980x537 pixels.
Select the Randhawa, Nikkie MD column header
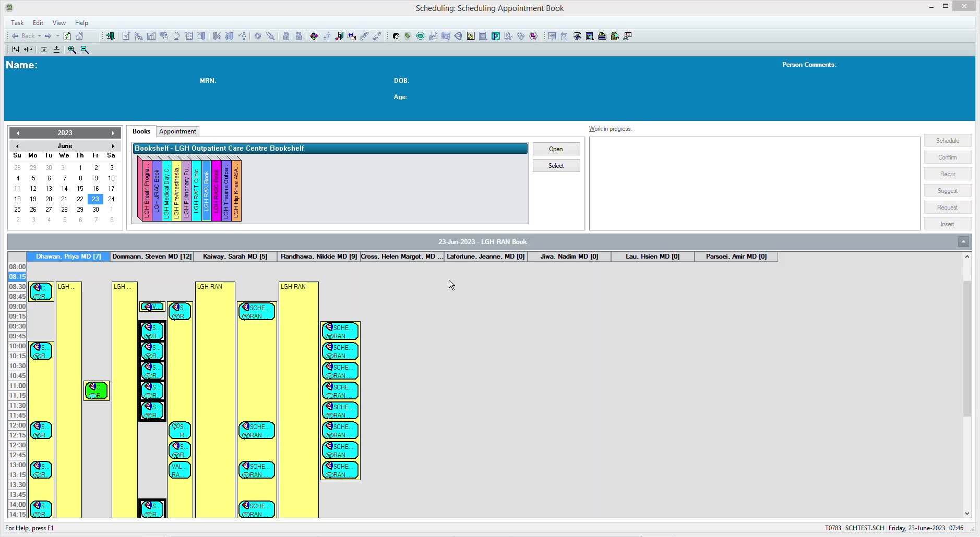(319, 257)
